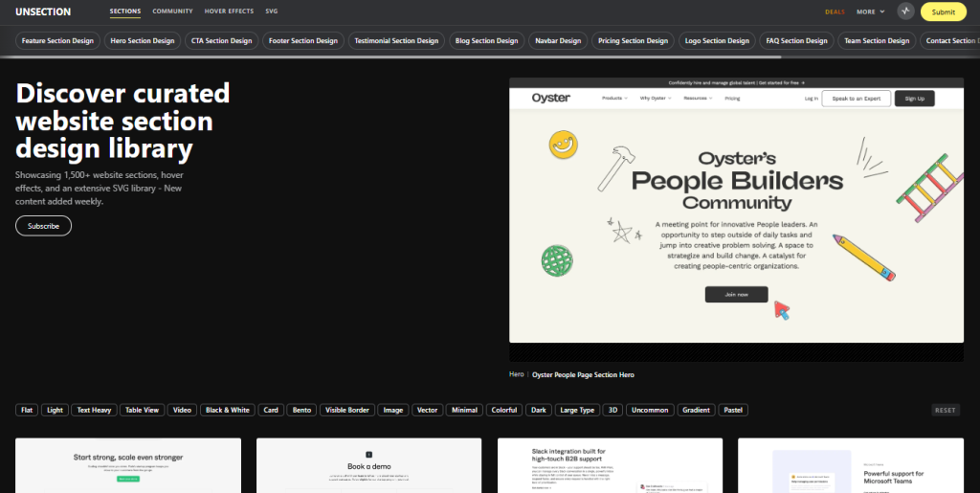Switch to the SECTIONS tab

click(x=125, y=11)
